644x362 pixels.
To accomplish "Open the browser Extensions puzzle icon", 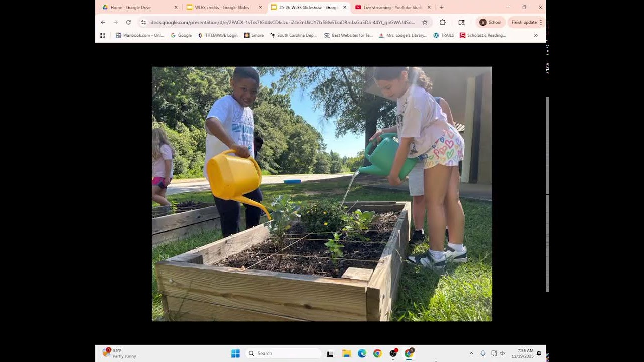I will (443, 22).
